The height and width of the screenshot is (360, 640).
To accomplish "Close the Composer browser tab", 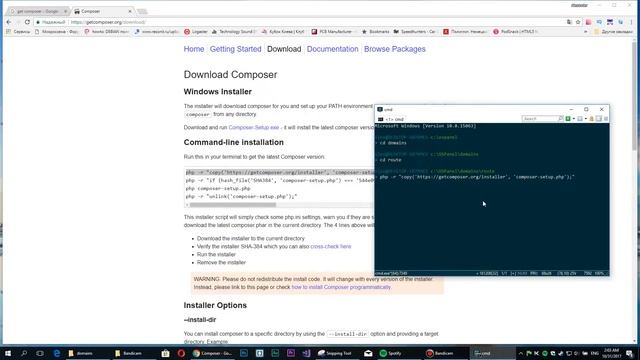I will 130,11.
